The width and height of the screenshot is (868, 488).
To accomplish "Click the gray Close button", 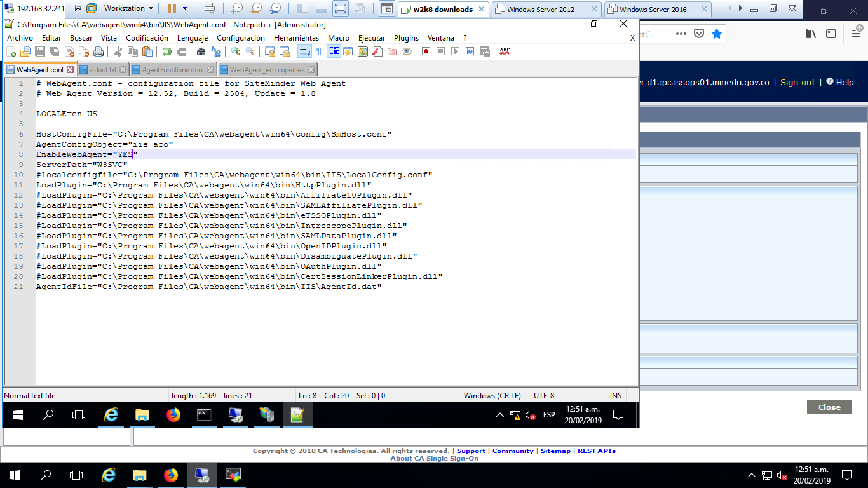I will pyautogui.click(x=829, y=407).
